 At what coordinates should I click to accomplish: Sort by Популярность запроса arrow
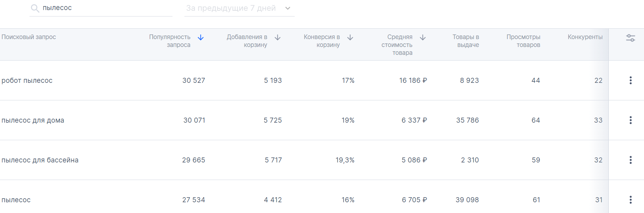point(201,37)
